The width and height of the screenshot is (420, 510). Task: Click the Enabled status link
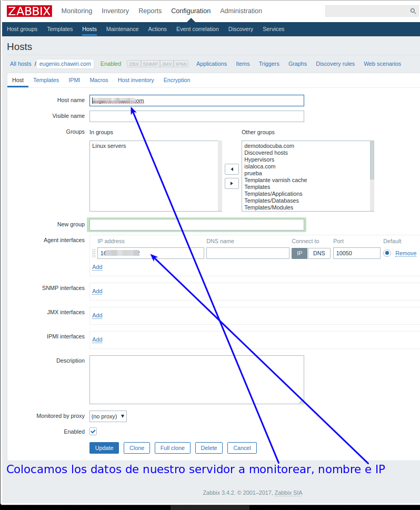(111, 64)
